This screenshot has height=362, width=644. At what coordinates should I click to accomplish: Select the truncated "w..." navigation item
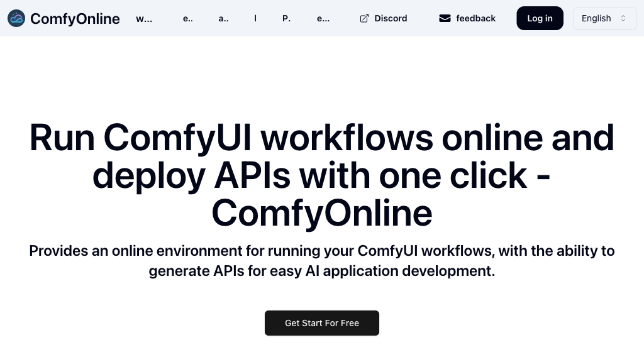[144, 18]
